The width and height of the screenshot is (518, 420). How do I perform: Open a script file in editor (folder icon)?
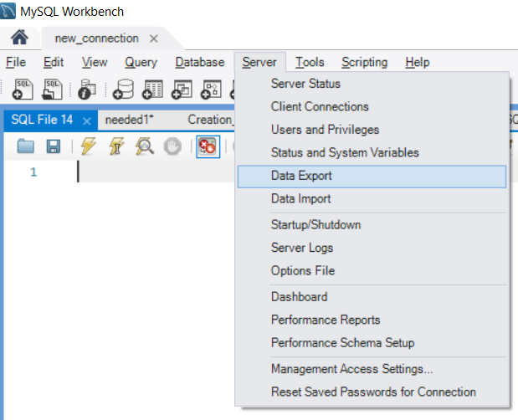[x=25, y=146]
